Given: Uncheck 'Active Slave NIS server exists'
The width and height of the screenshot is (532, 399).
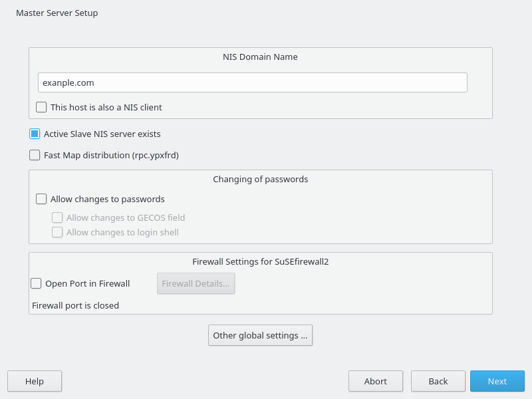Looking at the screenshot, I should (35, 134).
